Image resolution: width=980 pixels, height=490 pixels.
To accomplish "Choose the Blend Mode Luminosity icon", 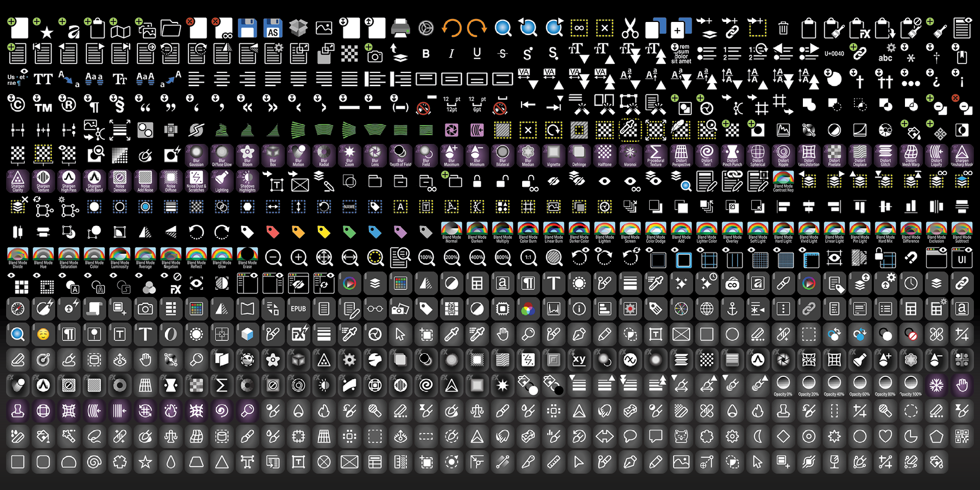I will click(x=120, y=258).
